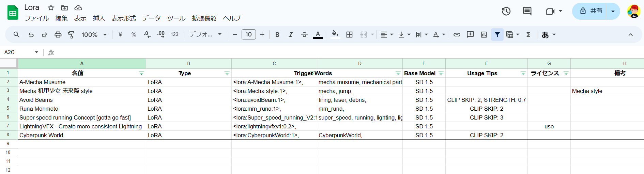Open the version history clock icon

pyautogui.click(x=506, y=11)
